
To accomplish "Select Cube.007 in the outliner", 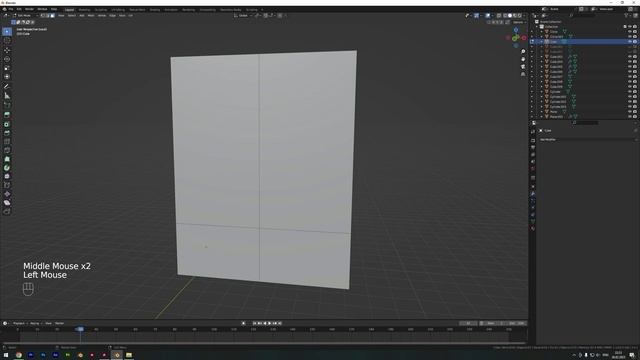I will (x=556, y=77).
